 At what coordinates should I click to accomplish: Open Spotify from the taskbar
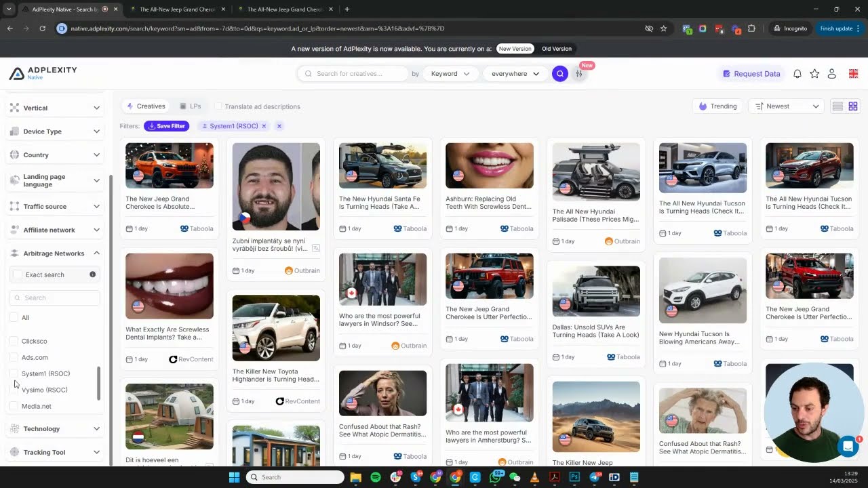[376, 477]
